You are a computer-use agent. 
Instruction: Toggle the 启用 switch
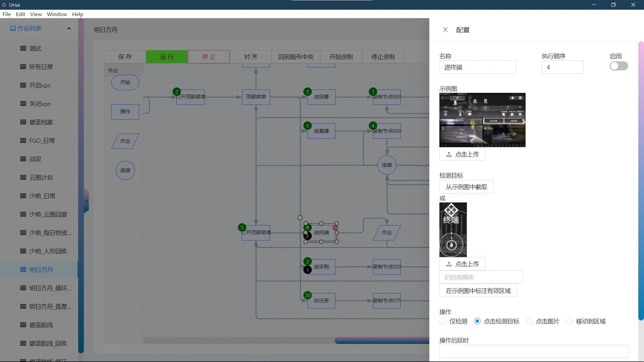click(619, 66)
